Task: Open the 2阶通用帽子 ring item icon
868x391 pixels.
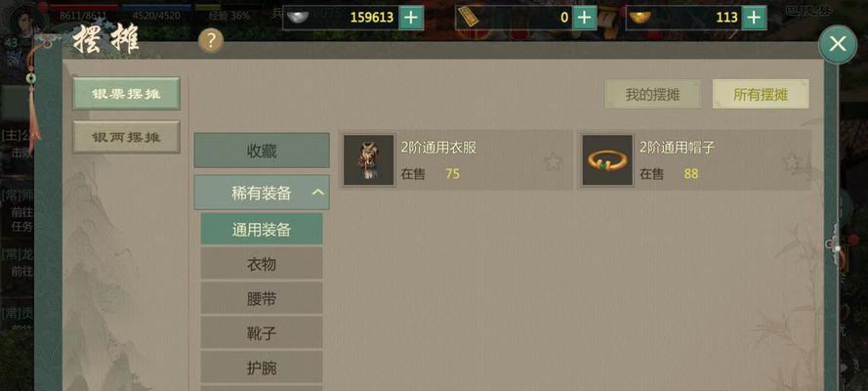Action: click(x=607, y=160)
